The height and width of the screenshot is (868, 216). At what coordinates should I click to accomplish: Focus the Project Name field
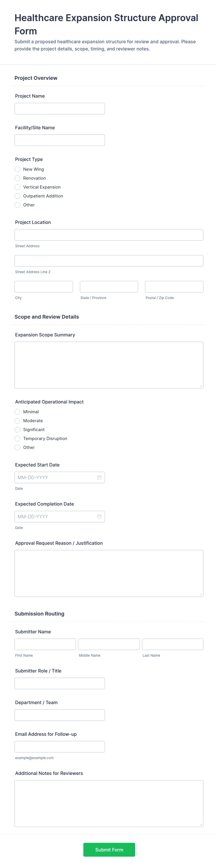click(x=60, y=109)
